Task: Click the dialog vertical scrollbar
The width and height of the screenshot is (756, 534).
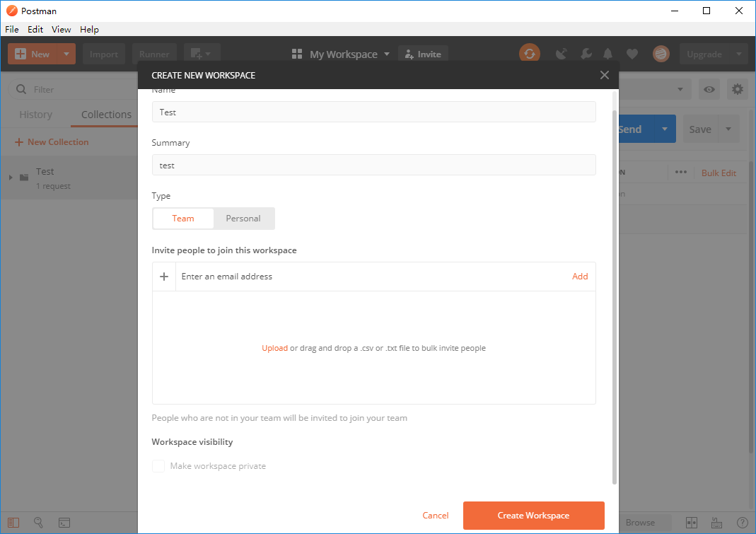Action: tap(615, 296)
